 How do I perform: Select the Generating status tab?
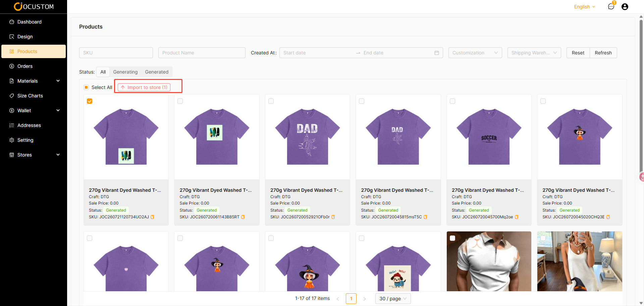pyautogui.click(x=125, y=72)
